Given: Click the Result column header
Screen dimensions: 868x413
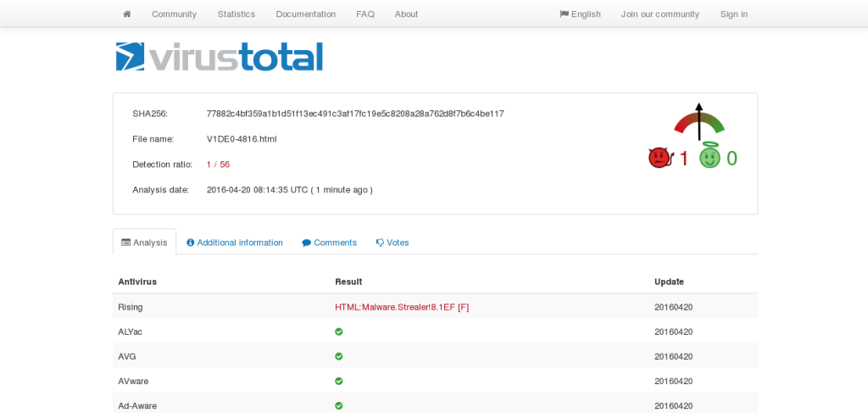Looking at the screenshot, I should click(x=348, y=282).
